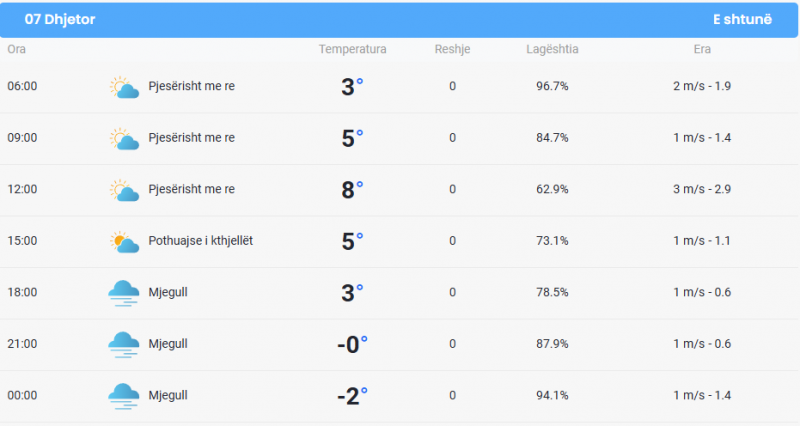Viewport: 800px width, 426px height.
Task: Click the Mjegull text in the 21:00 row
Action: point(168,344)
